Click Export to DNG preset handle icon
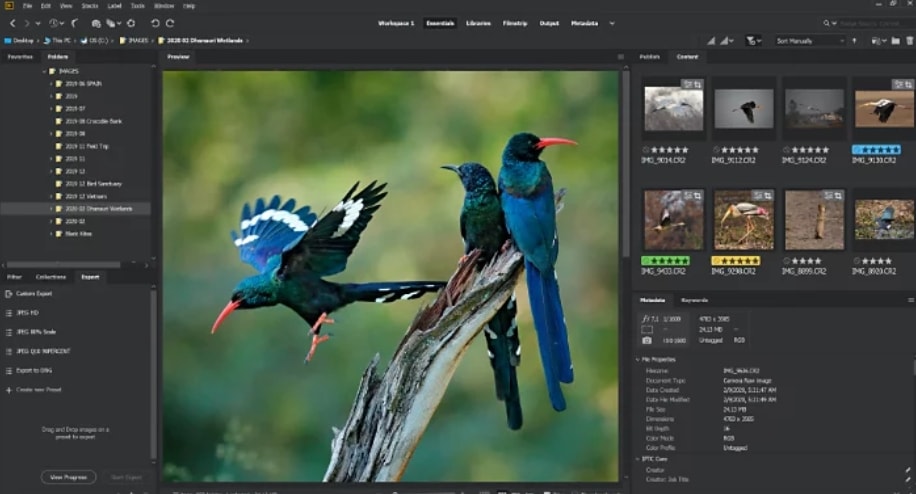Viewport: 916px width, 494px height. point(9,371)
